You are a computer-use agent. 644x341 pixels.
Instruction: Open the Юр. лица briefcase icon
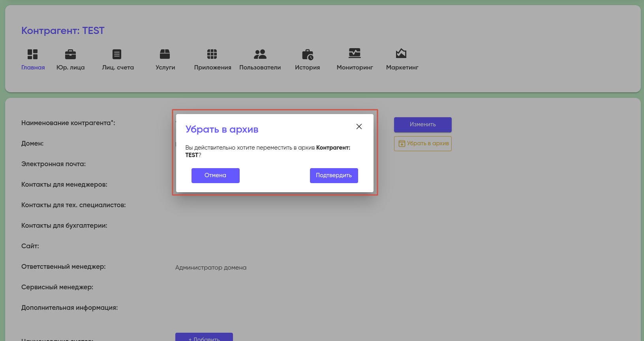tap(70, 54)
